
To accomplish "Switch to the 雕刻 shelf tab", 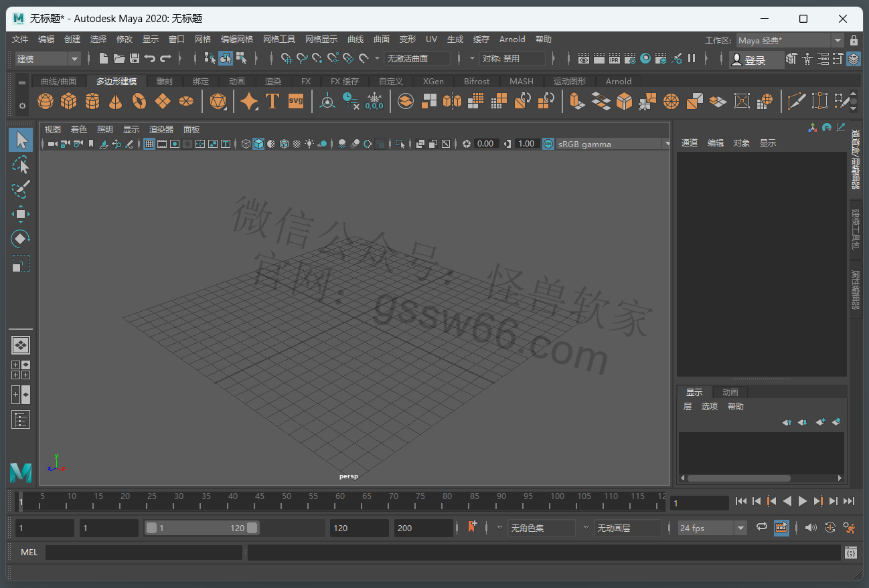I will point(164,82).
